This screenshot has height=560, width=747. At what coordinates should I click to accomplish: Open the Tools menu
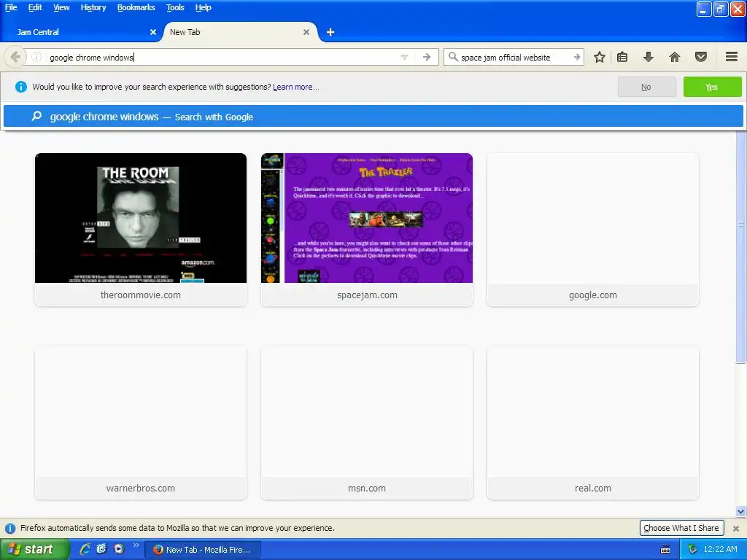[x=175, y=7]
